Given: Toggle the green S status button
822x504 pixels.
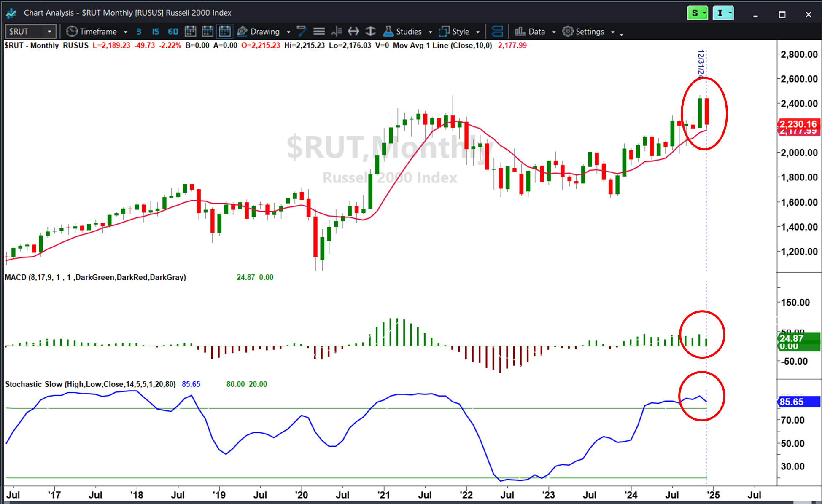Looking at the screenshot, I should point(698,13).
